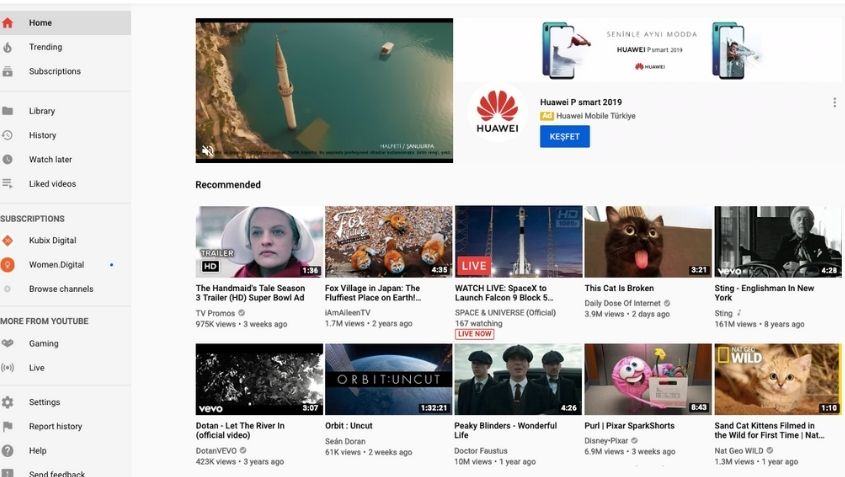Click the Huawei P smart 2019 title
Screen dimensions: 845x477
[x=581, y=102]
